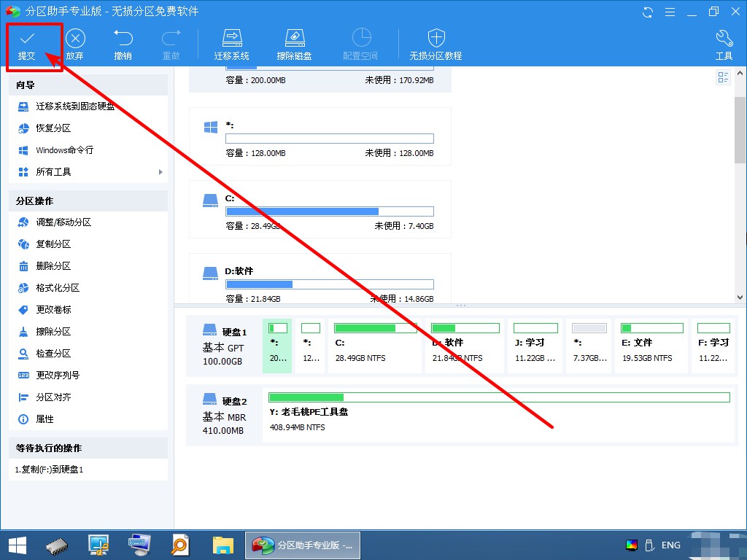Screen dimensions: 747x560
Task: Open the 工具 tools menu
Action: 724,46
